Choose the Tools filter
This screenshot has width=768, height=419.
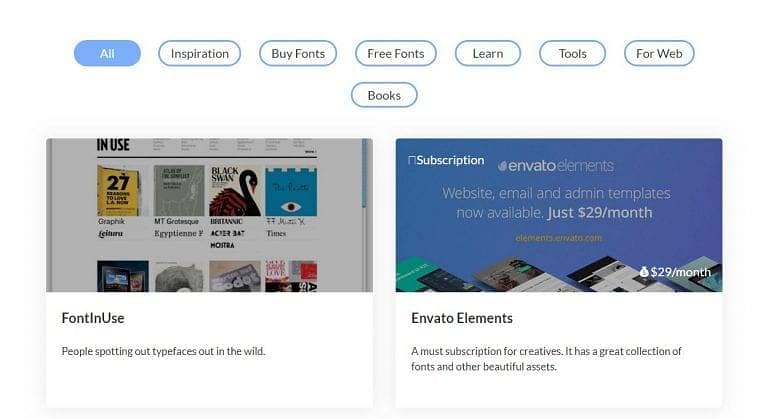point(573,53)
